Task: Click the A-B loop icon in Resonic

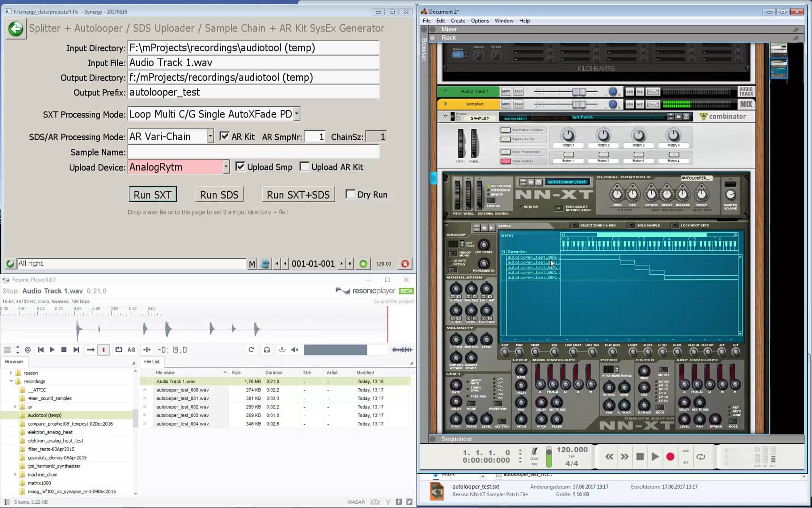Action: pyautogui.click(x=132, y=349)
